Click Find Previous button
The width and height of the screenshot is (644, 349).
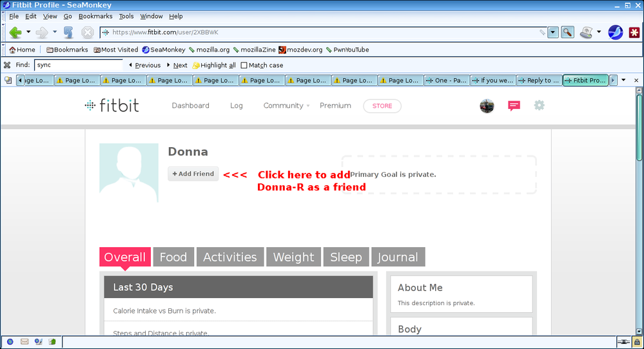144,65
